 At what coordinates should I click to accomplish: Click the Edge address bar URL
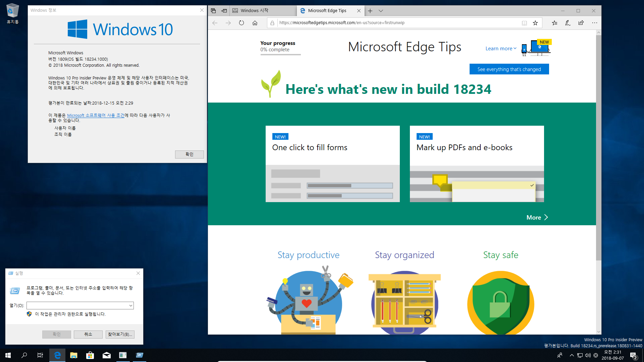click(x=342, y=23)
